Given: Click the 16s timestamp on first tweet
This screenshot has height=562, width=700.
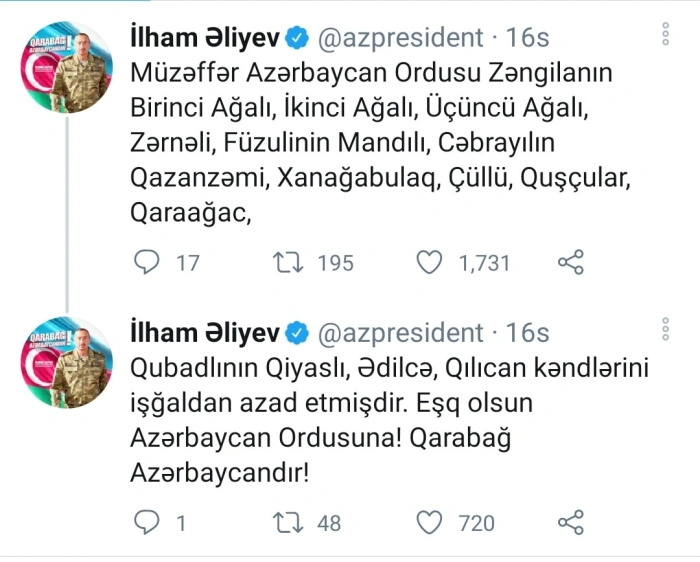Looking at the screenshot, I should (526, 39).
